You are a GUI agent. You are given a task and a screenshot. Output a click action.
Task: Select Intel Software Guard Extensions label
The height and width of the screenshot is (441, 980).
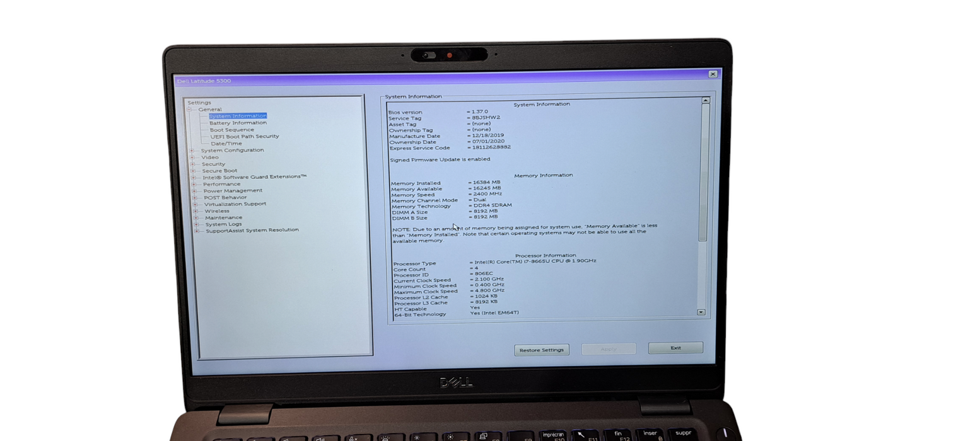(x=254, y=177)
